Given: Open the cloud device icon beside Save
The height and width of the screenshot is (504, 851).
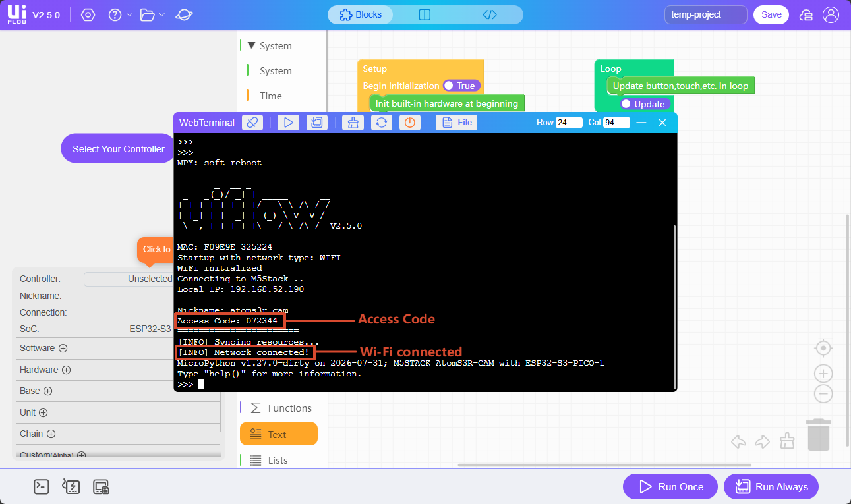Looking at the screenshot, I should (x=806, y=15).
